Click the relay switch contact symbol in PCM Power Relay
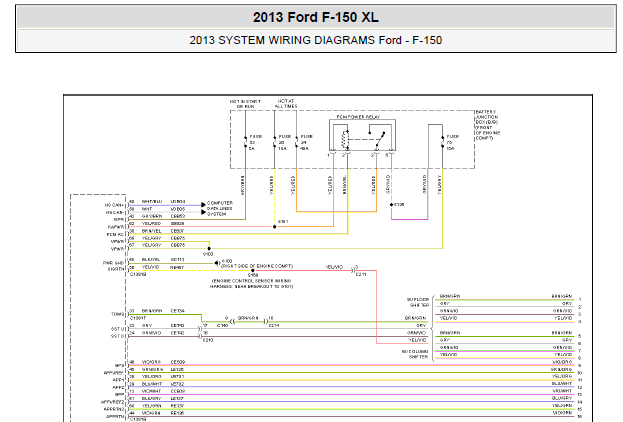 379,137
